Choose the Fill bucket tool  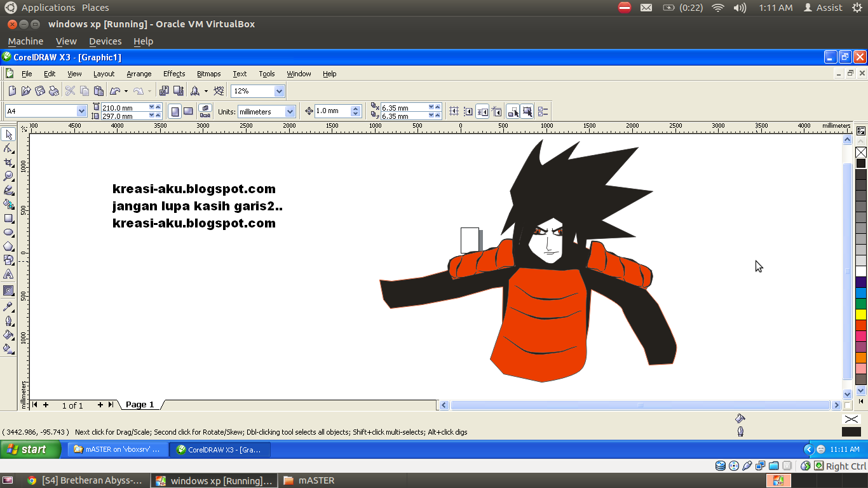(x=8, y=335)
